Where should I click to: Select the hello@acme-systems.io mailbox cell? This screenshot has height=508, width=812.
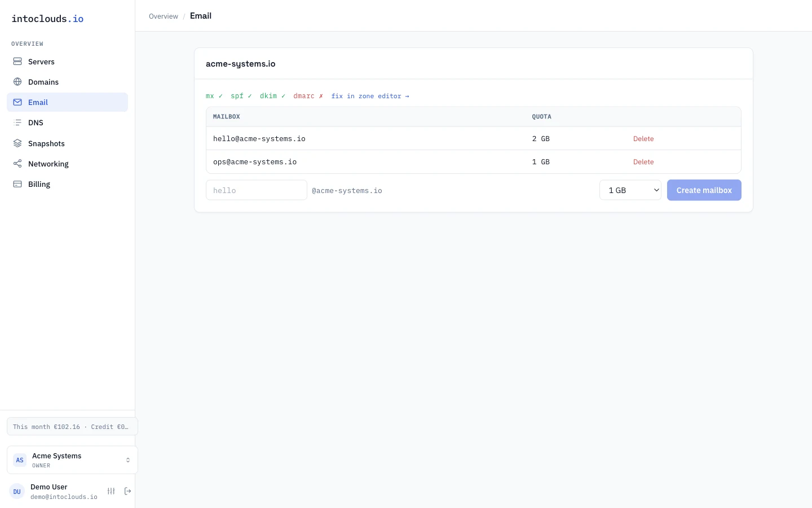259,139
